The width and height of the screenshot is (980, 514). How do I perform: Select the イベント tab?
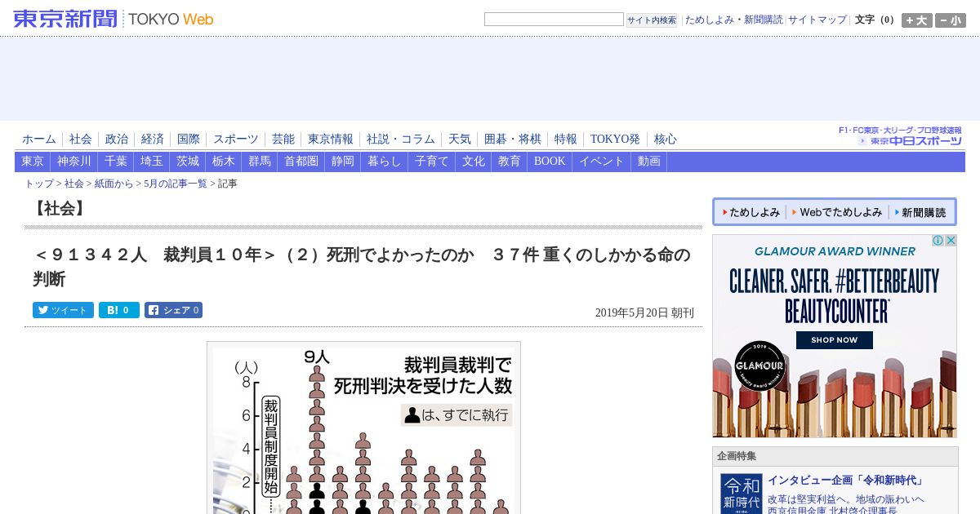pyautogui.click(x=602, y=162)
